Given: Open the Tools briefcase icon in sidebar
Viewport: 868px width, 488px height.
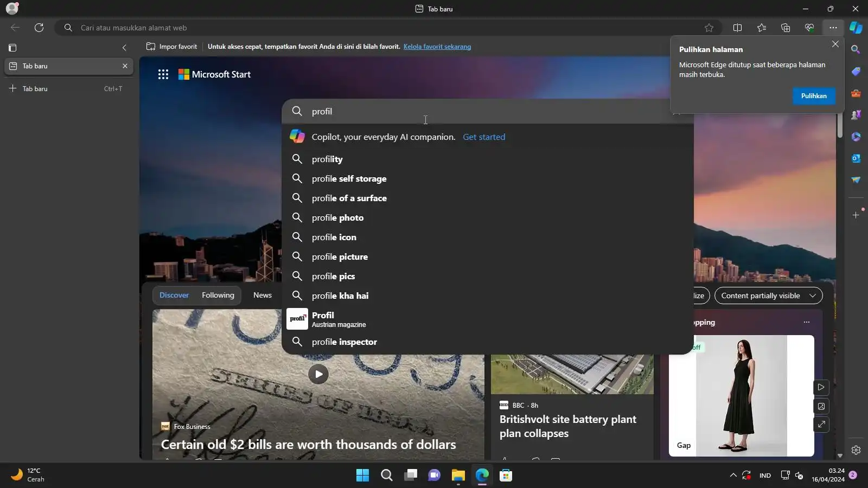Looking at the screenshot, I should [x=856, y=93].
